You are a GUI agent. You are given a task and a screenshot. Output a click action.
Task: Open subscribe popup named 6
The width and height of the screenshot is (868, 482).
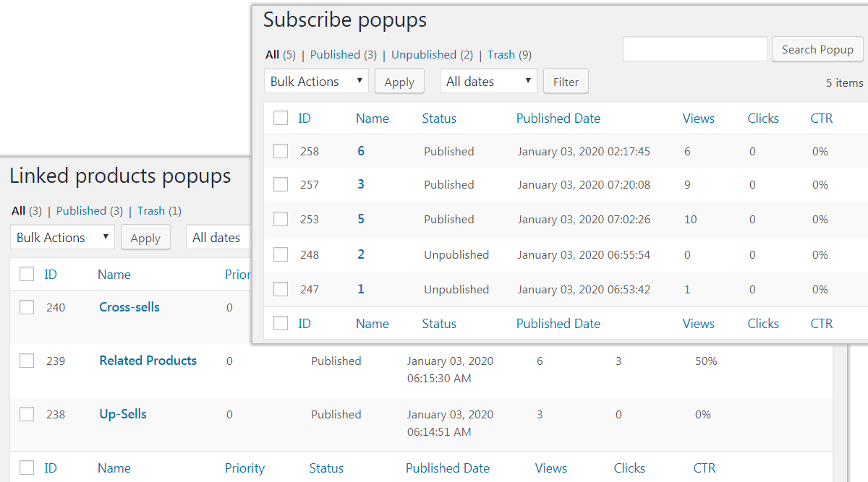pyautogui.click(x=361, y=151)
